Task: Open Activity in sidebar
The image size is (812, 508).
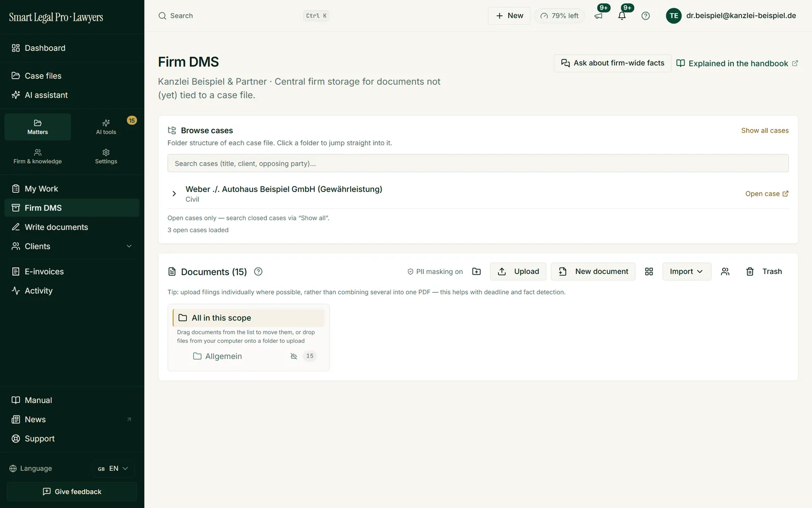Action: coord(72,291)
